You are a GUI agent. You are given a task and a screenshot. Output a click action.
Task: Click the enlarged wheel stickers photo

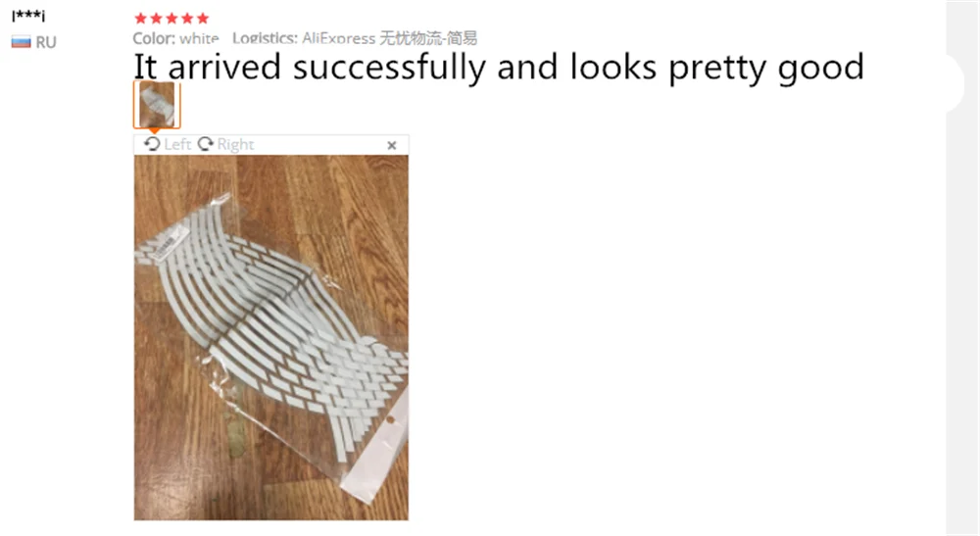pos(271,338)
